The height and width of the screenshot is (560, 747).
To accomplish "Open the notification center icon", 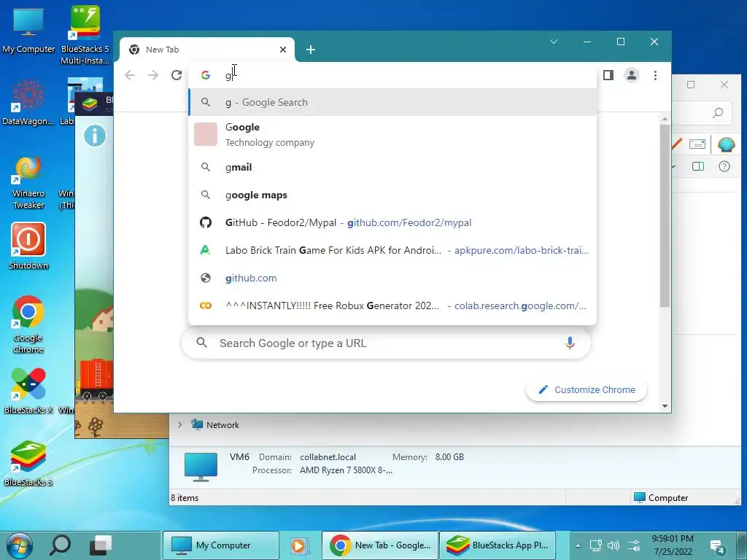I will [x=717, y=546].
